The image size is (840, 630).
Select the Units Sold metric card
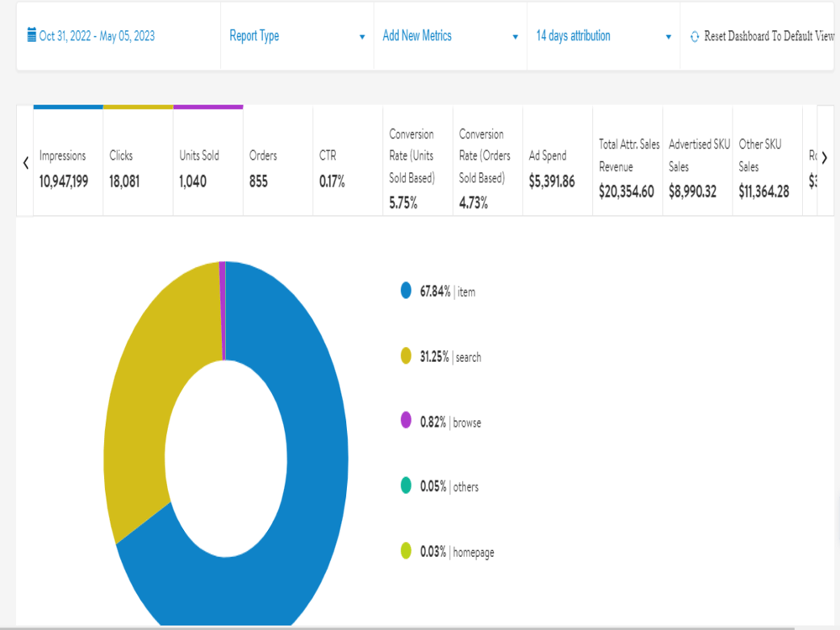208,160
